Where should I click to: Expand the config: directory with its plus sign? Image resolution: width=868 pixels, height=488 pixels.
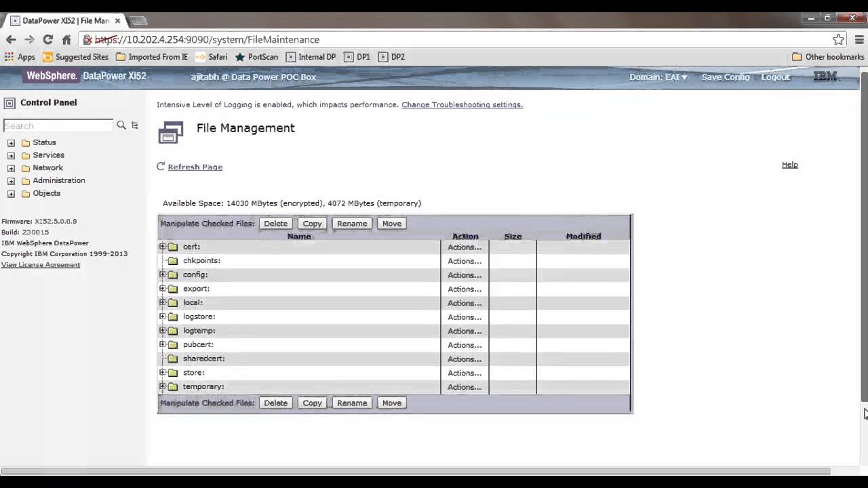162,274
